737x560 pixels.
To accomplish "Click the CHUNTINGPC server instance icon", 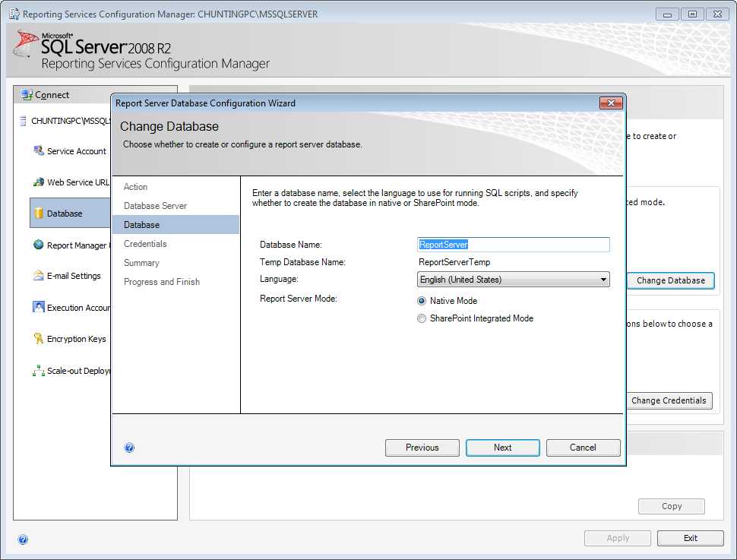I will pyautogui.click(x=23, y=121).
